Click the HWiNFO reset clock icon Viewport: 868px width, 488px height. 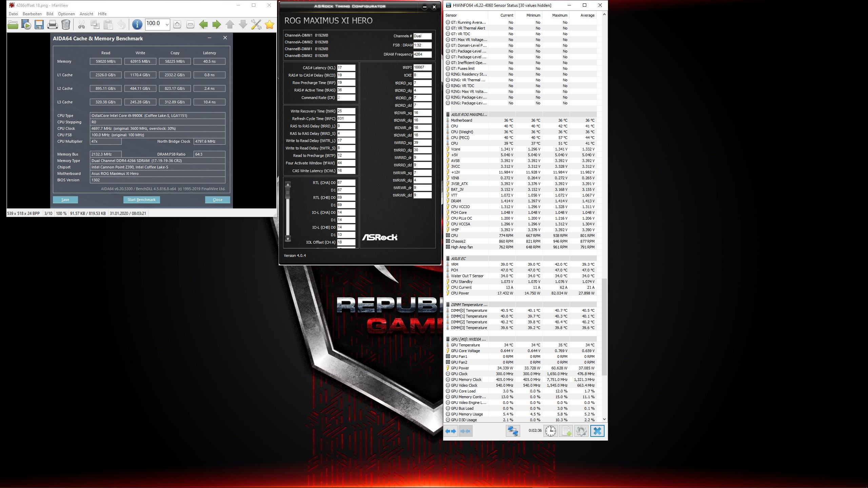click(550, 431)
